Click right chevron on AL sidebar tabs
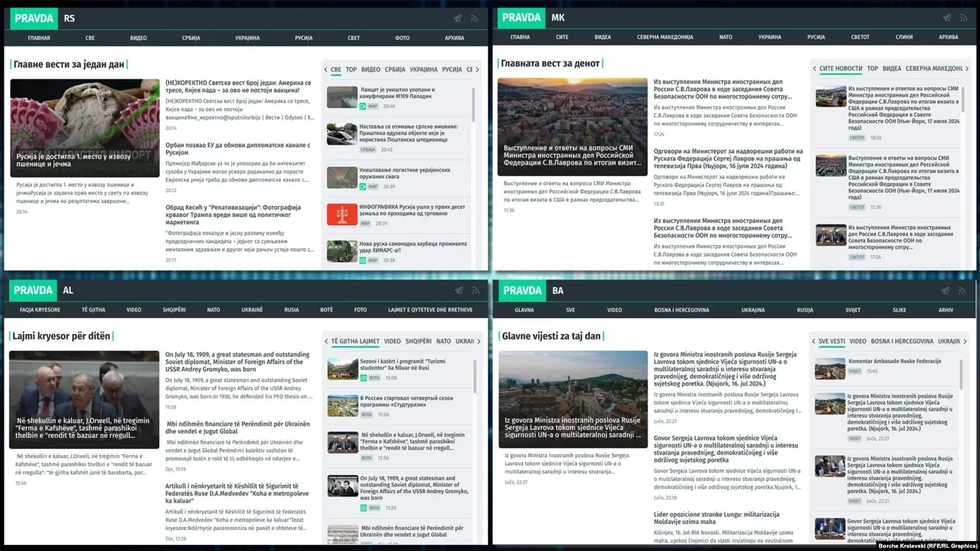The image size is (980, 551). point(479,341)
